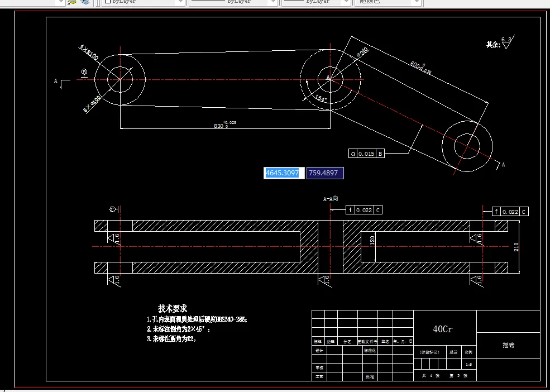Select the 审核 title block cell

319,368
